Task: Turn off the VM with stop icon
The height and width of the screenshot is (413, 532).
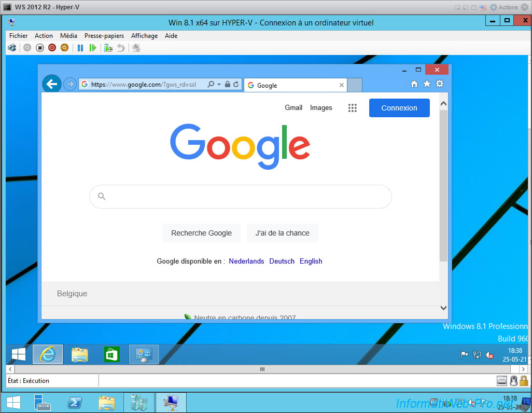Action: click(x=40, y=48)
